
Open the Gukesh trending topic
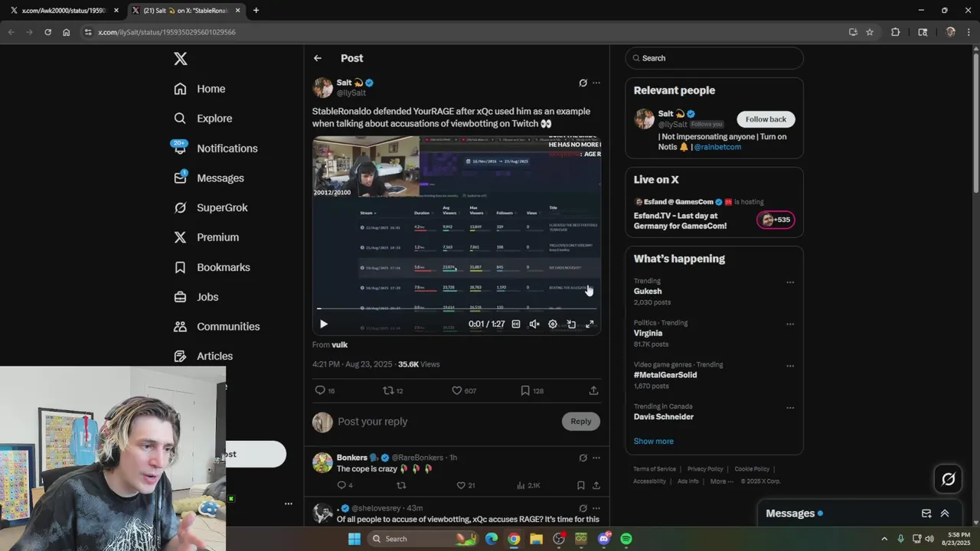click(648, 291)
